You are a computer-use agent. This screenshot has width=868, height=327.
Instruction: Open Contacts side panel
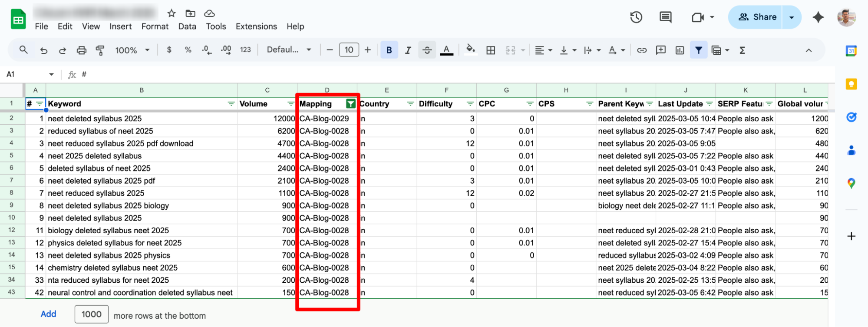851,150
